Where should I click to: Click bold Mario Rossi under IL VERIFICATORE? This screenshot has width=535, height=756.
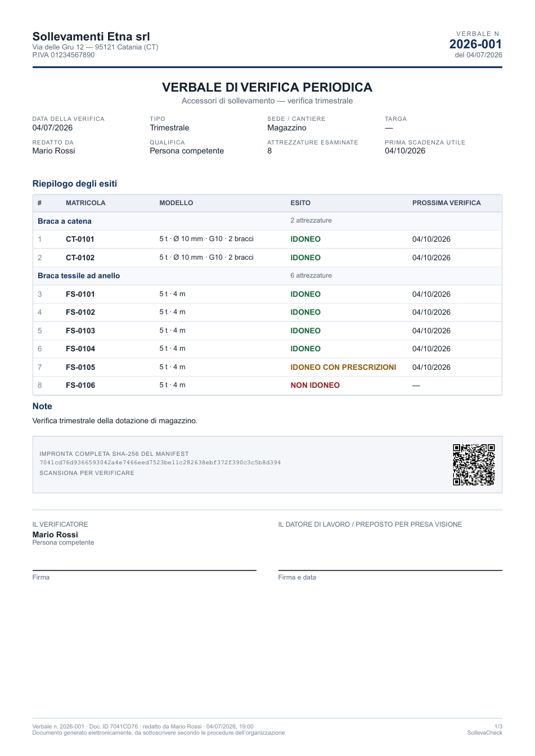[x=55, y=535]
